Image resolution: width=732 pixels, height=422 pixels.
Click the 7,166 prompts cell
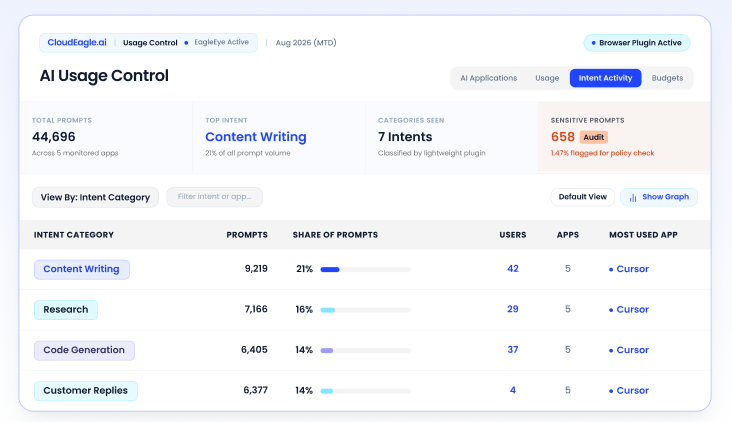256,309
